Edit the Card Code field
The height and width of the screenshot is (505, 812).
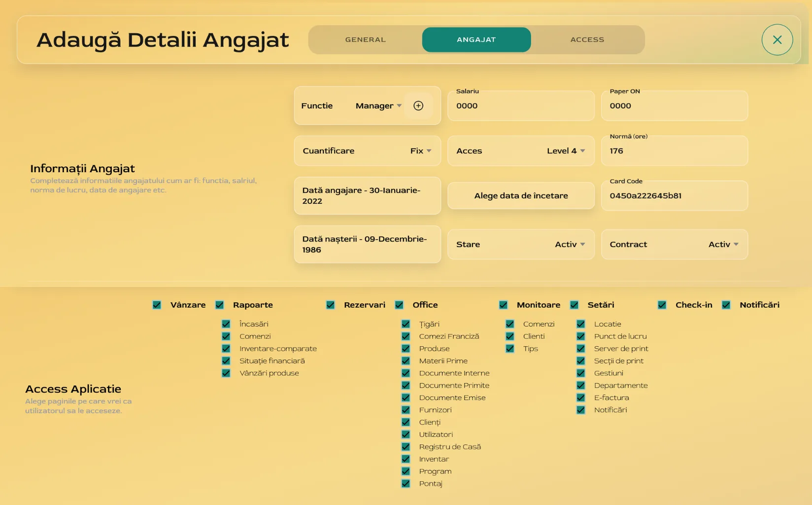point(675,195)
